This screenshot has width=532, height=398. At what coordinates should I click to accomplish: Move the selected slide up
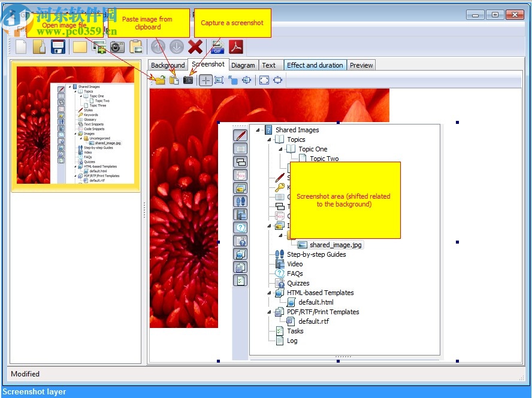[158, 47]
